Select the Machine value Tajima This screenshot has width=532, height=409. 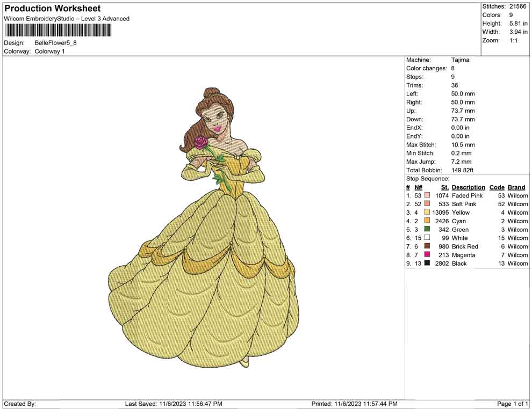[460, 60]
